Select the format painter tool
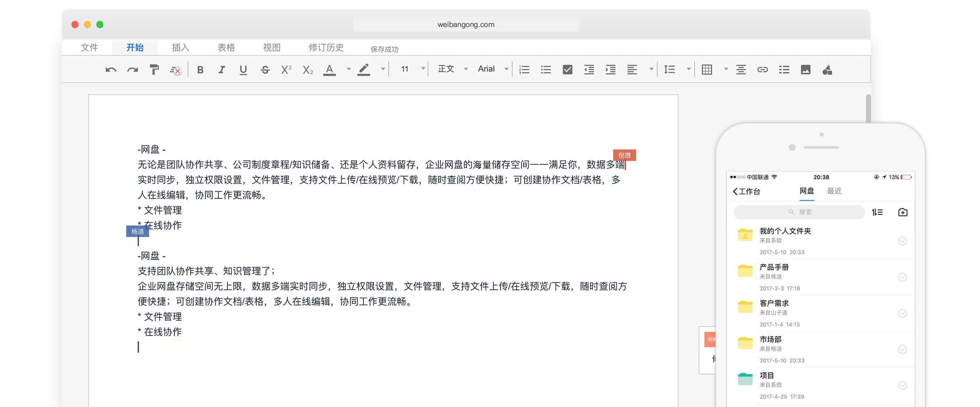 (x=154, y=70)
